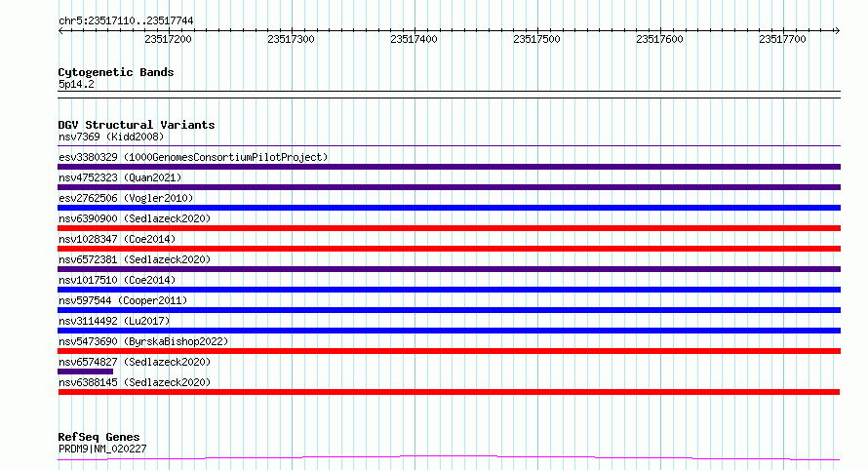The height and width of the screenshot is (470, 868).
Task: Click the purple bar under nsv4752323
Action: tap(449, 187)
